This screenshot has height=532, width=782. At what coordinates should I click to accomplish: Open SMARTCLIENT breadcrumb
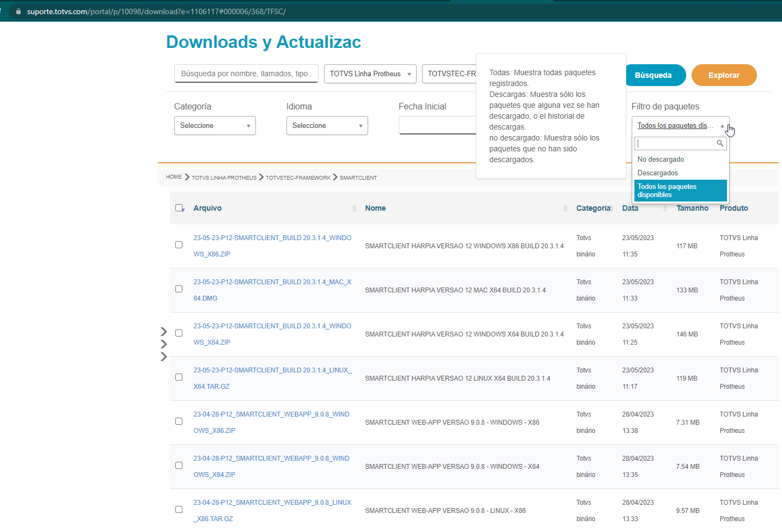pyautogui.click(x=358, y=178)
